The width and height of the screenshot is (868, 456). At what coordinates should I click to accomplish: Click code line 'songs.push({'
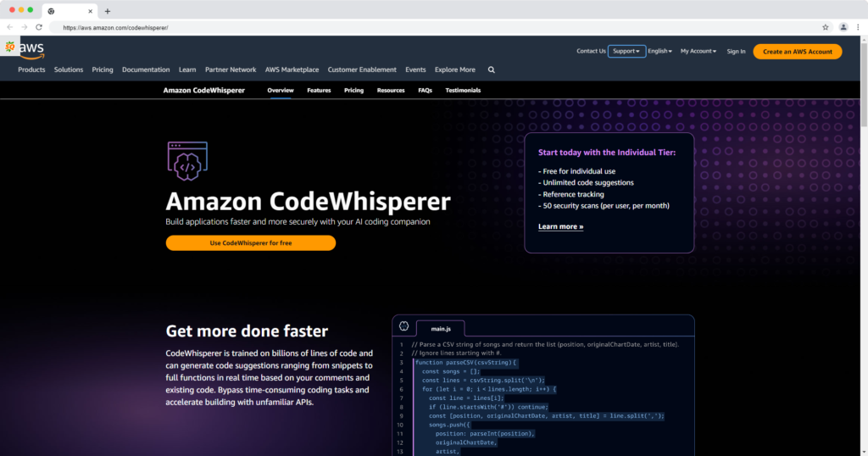click(x=449, y=425)
